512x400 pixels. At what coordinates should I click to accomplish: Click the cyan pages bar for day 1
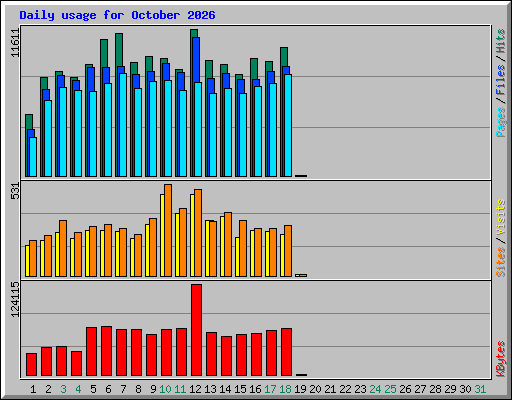point(33,157)
